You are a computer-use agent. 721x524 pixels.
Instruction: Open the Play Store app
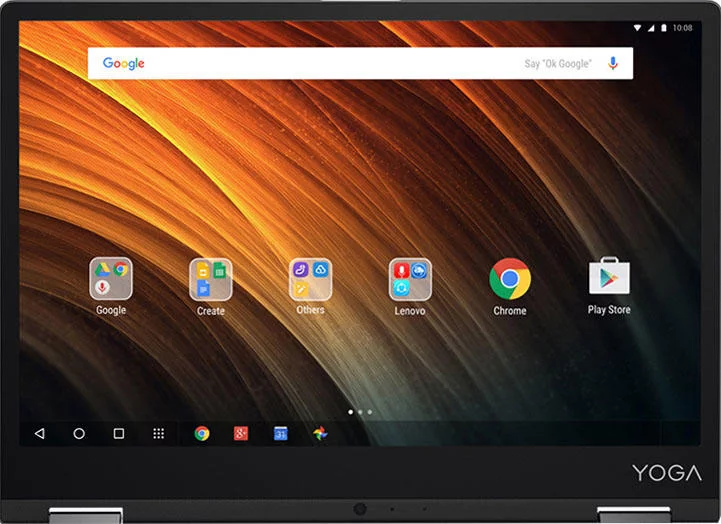click(x=609, y=276)
